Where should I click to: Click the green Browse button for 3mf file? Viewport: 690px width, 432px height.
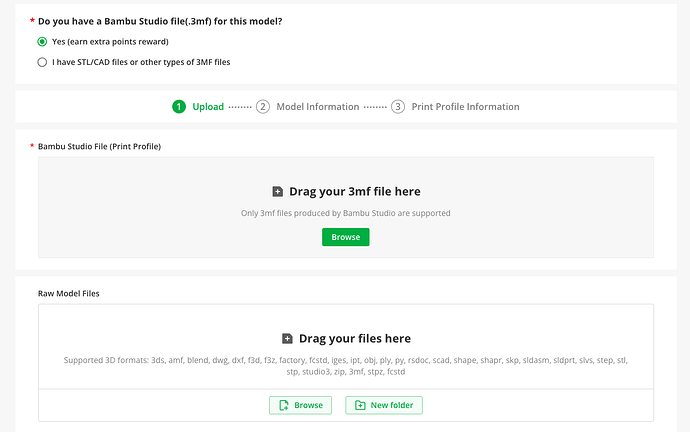pos(345,237)
